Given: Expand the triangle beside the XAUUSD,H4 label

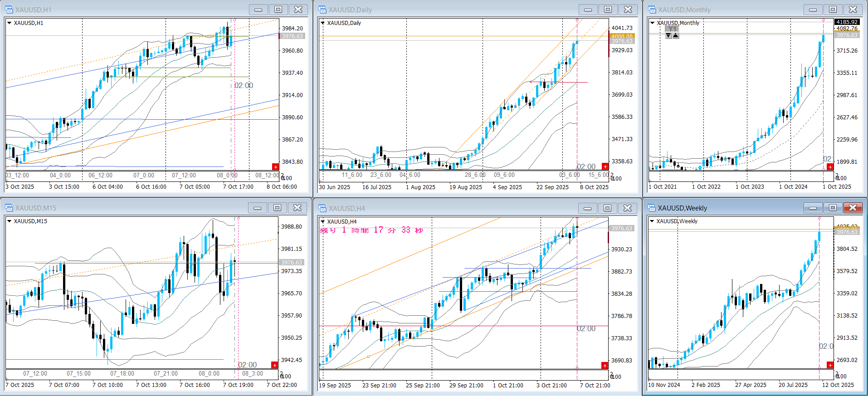Looking at the screenshot, I should point(323,221).
